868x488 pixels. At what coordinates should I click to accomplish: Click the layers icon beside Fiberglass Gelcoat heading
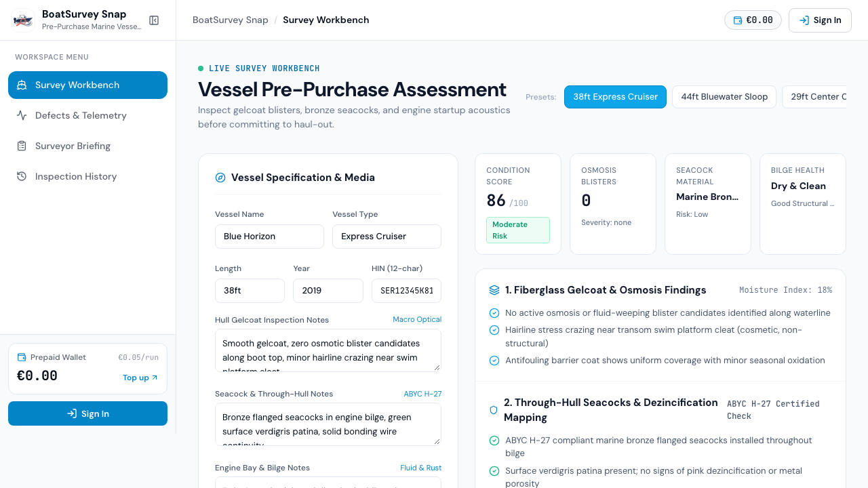(x=494, y=290)
